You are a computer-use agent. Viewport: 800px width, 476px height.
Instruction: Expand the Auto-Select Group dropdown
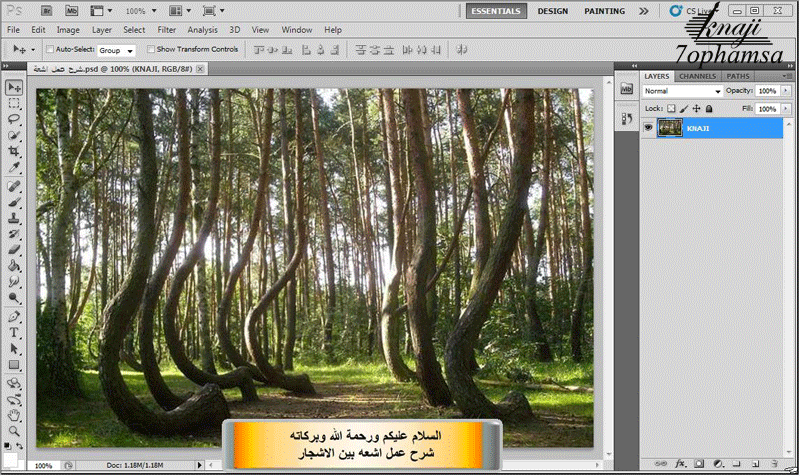click(117, 49)
